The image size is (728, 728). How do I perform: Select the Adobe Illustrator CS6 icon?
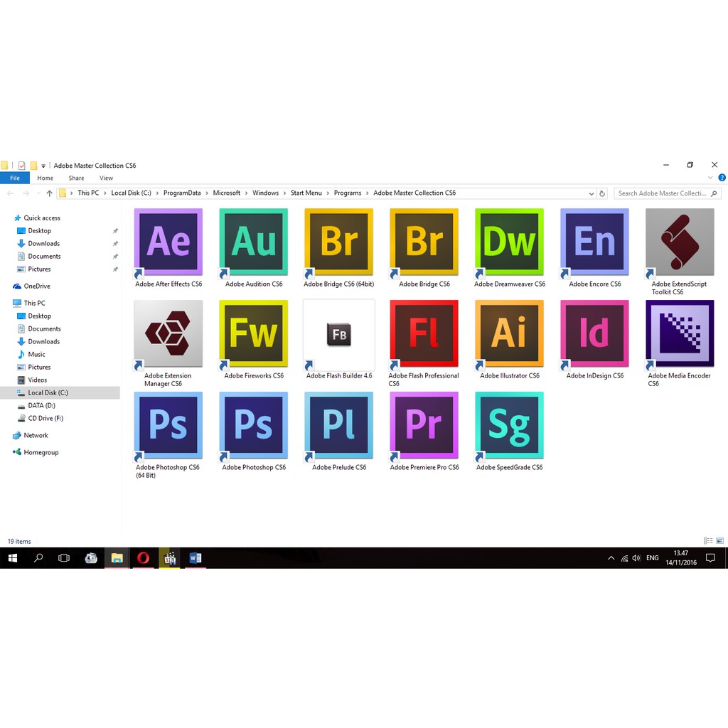[510, 334]
